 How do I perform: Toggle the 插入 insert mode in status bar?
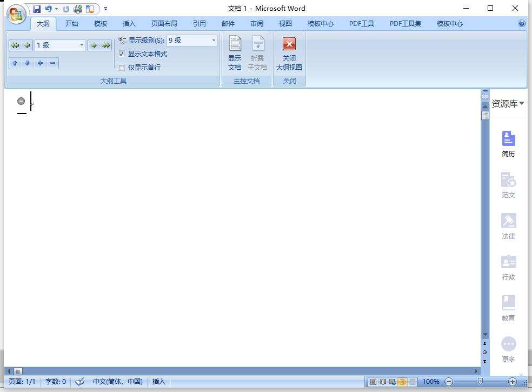tap(158, 382)
